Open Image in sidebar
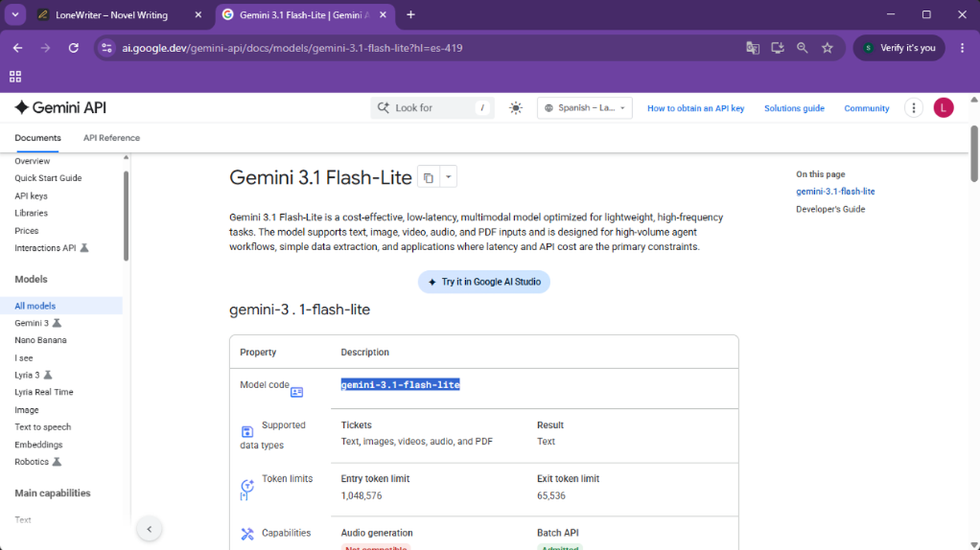The image size is (980, 550). pyautogui.click(x=26, y=410)
